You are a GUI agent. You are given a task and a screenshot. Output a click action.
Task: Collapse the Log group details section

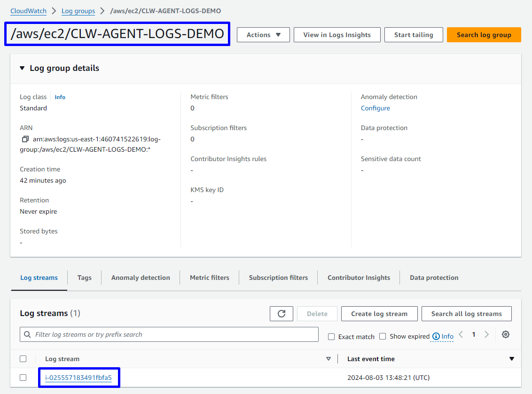22,68
